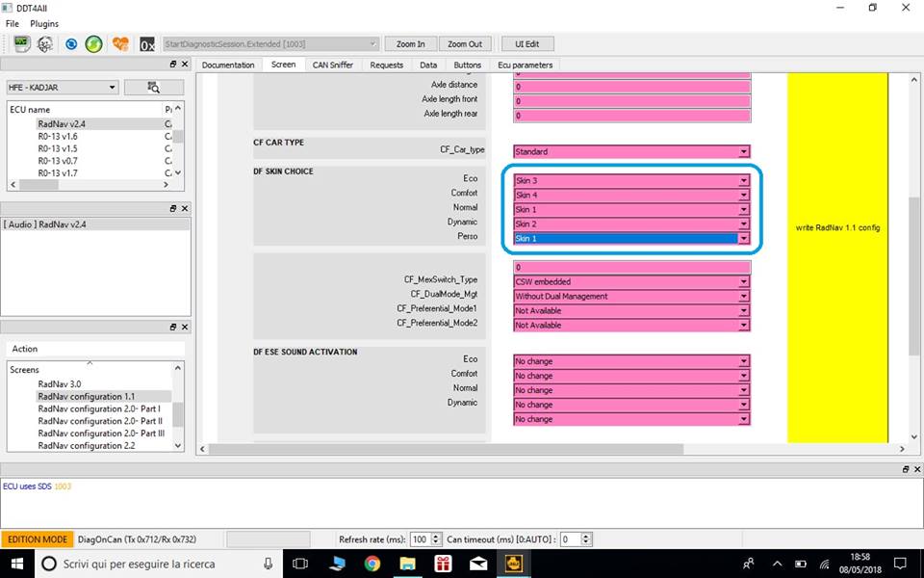
Task: Open the Eco skin choice dropdown showing Skin 3
Action: point(631,180)
